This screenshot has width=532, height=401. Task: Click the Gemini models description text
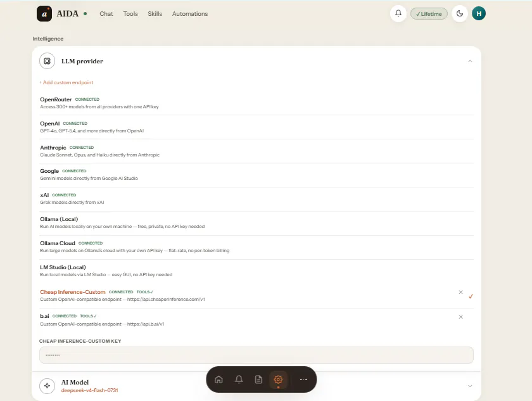click(89, 179)
